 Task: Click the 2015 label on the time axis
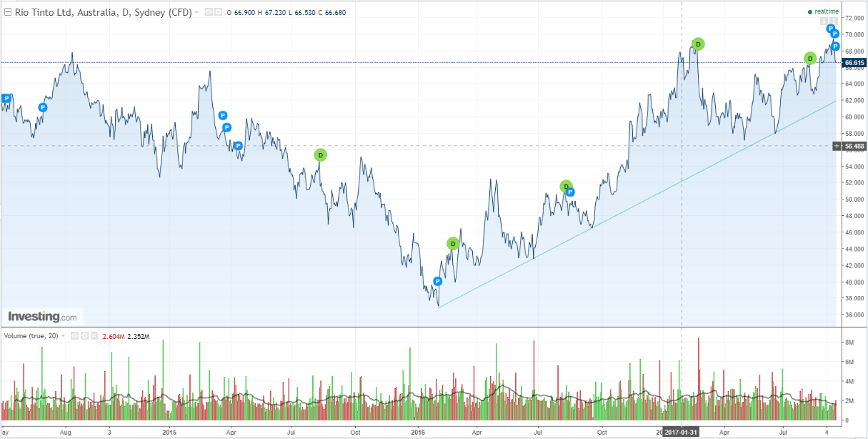(x=169, y=433)
